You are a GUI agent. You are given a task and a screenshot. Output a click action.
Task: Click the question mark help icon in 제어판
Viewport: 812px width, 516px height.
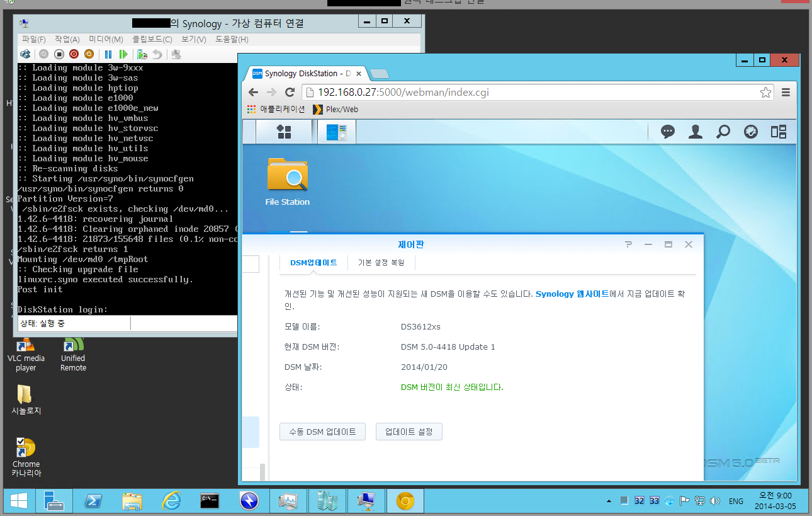[628, 244]
